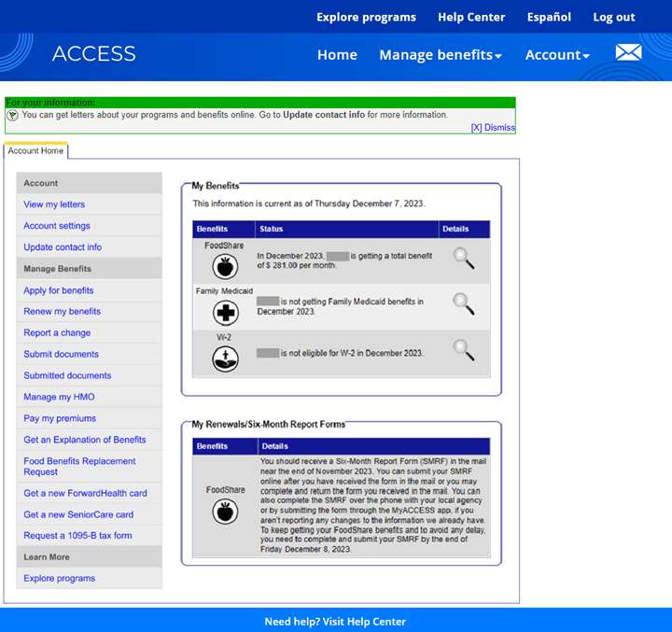The width and height of the screenshot is (672, 632).
Task: Collapse the information banner arrow icon
Action: coord(13,116)
